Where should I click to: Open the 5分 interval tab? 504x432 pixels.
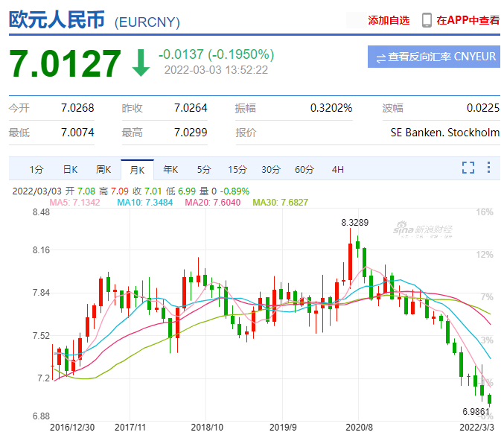click(x=204, y=169)
